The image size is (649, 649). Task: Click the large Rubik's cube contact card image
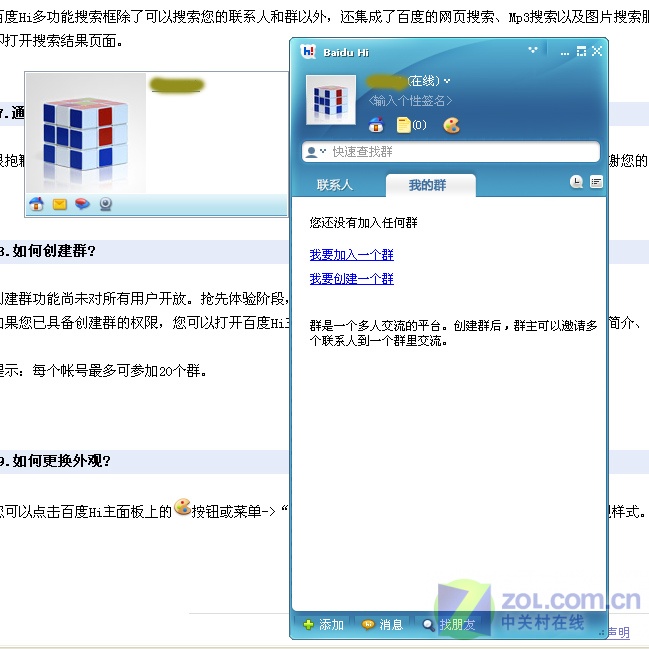pos(86,133)
